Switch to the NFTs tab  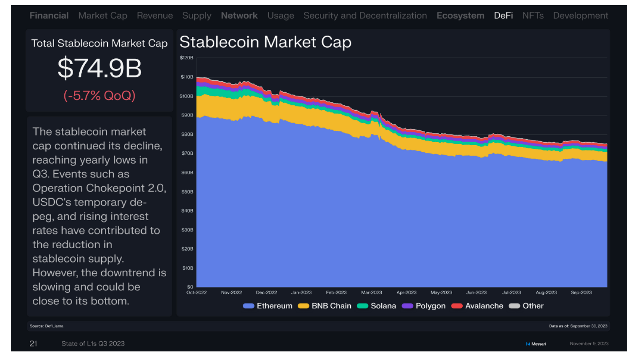(533, 16)
